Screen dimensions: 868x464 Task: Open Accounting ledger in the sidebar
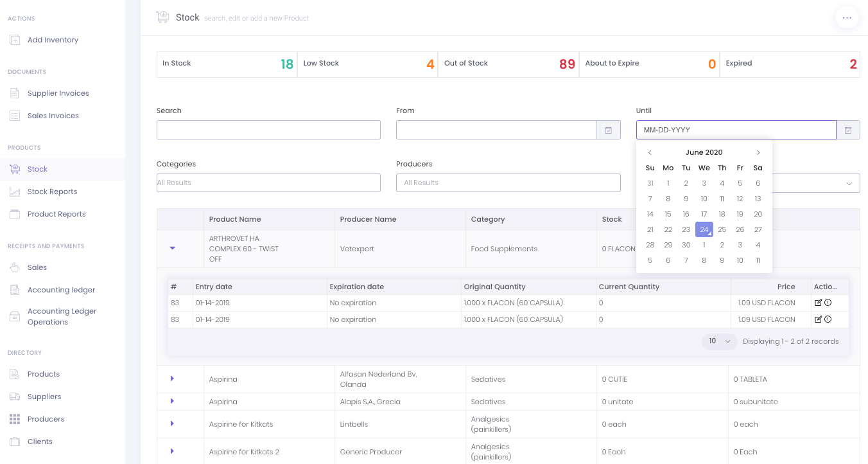pyautogui.click(x=61, y=290)
